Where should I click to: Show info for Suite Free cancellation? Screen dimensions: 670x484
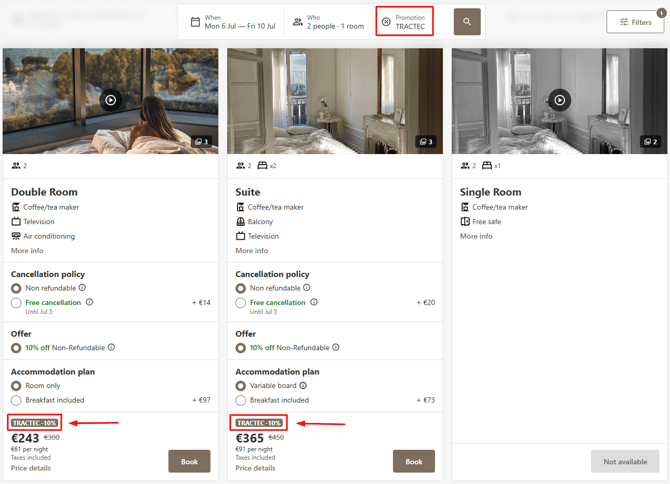[314, 302]
